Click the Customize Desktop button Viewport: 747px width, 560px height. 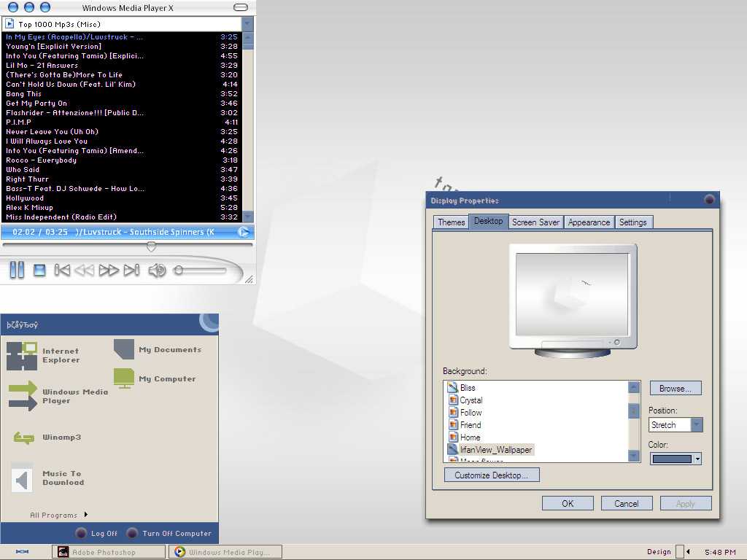[491, 475]
